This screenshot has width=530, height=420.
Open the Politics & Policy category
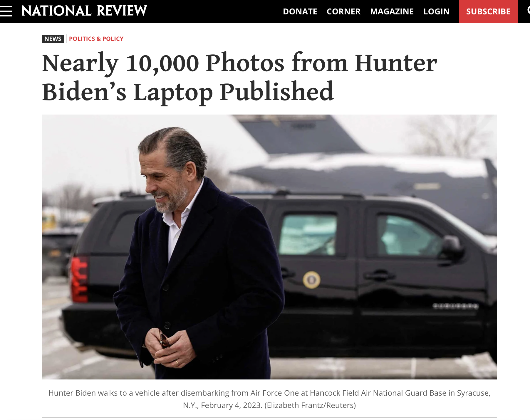point(96,39)
